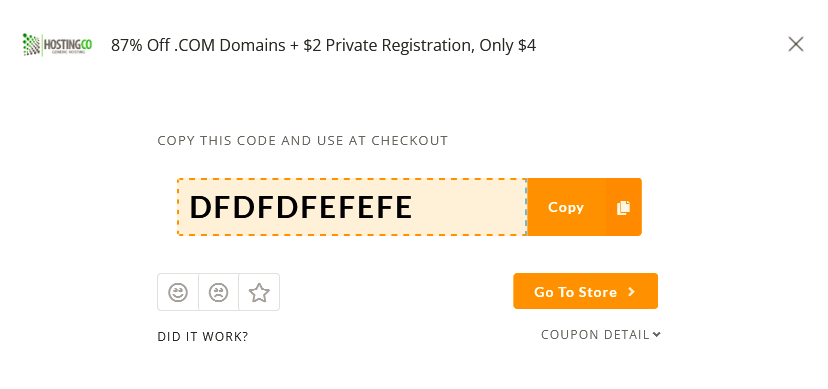Viewport: 828px width, 389px height.
Task: Close the coupon popup with the X
Action: [795, 44]
